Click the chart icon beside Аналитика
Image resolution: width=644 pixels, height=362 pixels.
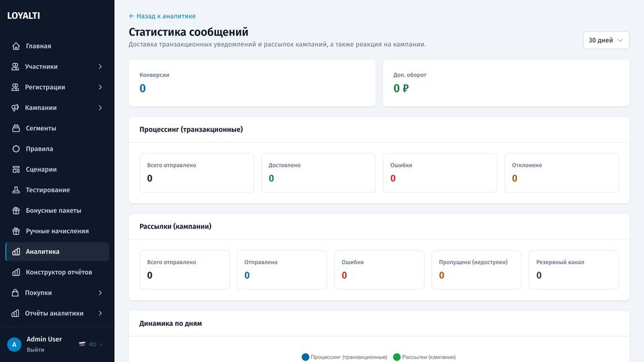click(16, 251)
